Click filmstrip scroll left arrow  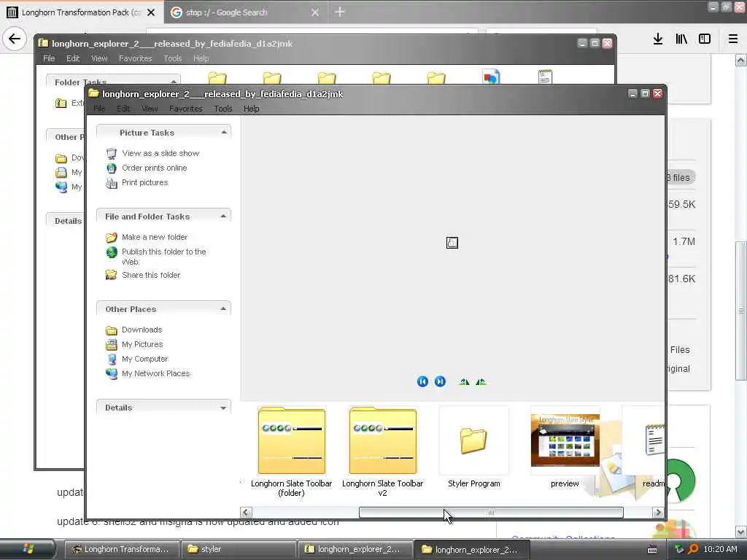[x=246, y=513]
